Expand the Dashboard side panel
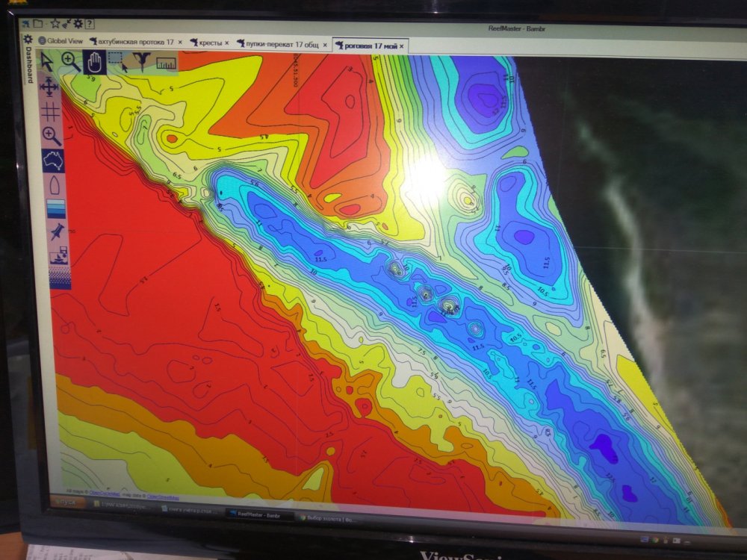This screenshot has height=560, width=747. pos(29,66)
